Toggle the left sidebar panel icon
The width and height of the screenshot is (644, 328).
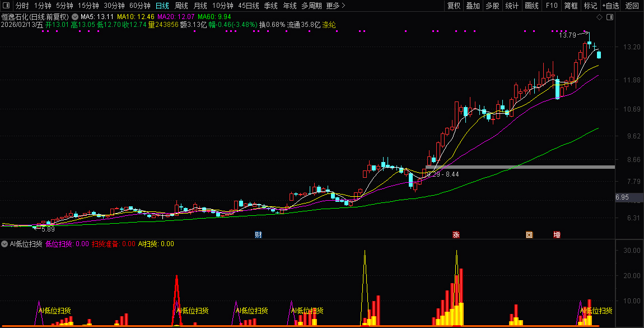tap(5, 6)
